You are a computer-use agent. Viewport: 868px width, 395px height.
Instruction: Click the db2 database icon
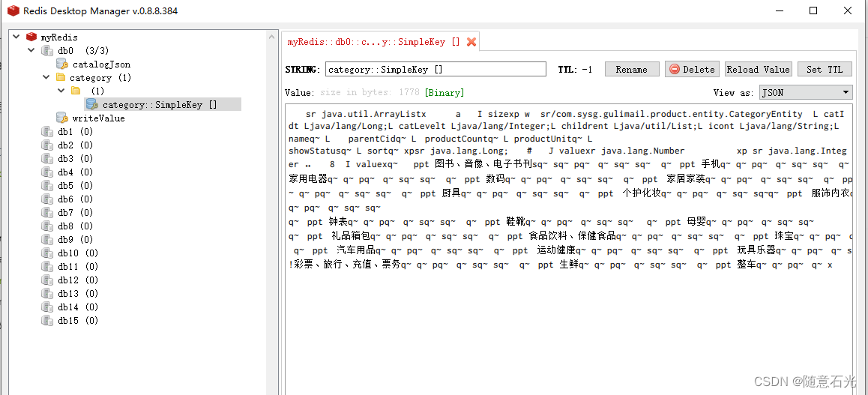pos(47,145)
